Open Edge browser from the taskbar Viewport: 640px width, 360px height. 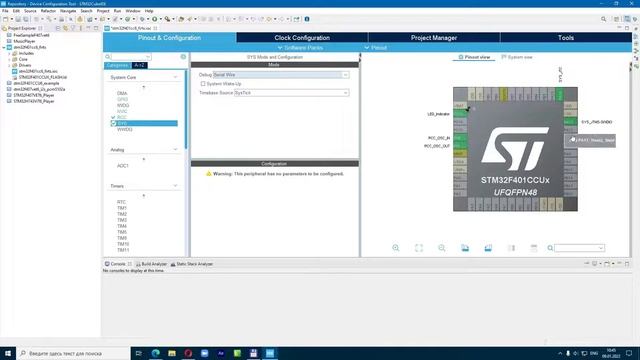coord(156,353)
